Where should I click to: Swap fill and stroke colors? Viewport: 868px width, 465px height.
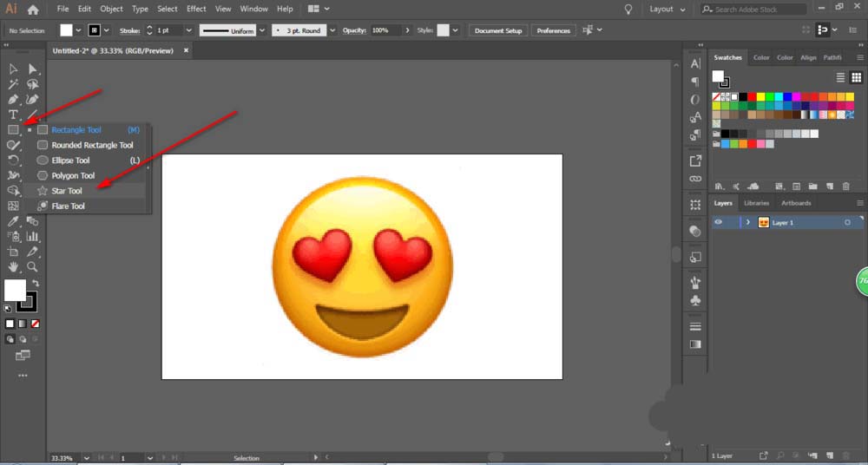pyautogui.click(x=36, y=283)
